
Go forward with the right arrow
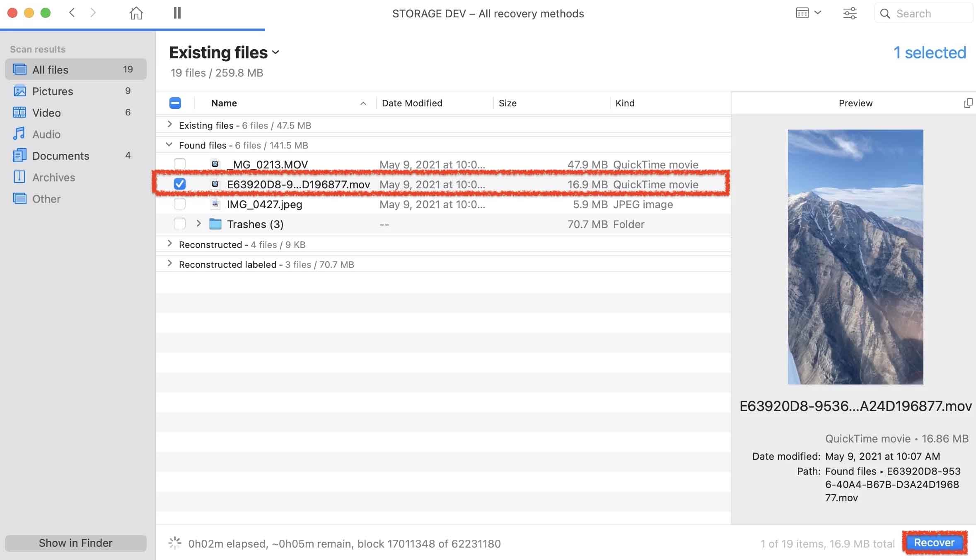coord(93,13)
